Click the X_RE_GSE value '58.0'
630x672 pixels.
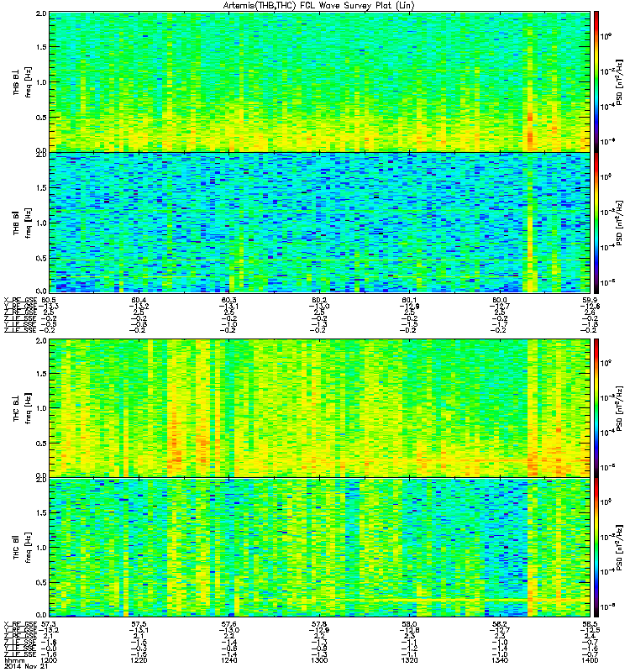point(409,624)
